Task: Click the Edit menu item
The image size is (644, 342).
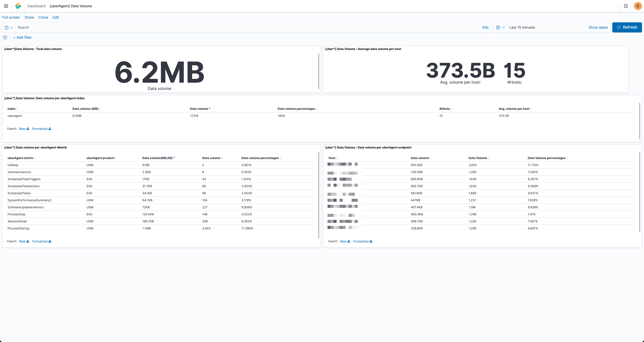Action: point(56,17)
